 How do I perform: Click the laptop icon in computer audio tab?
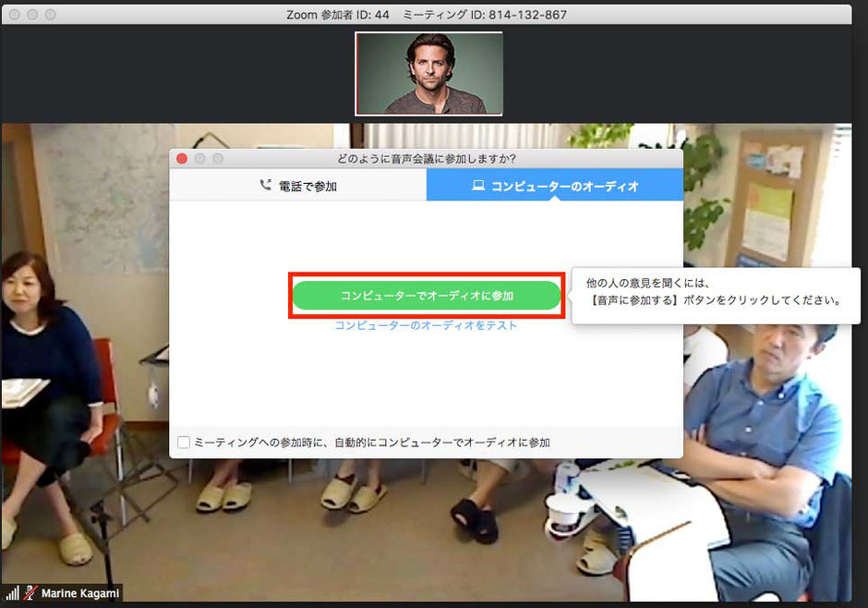click(478, 186)
